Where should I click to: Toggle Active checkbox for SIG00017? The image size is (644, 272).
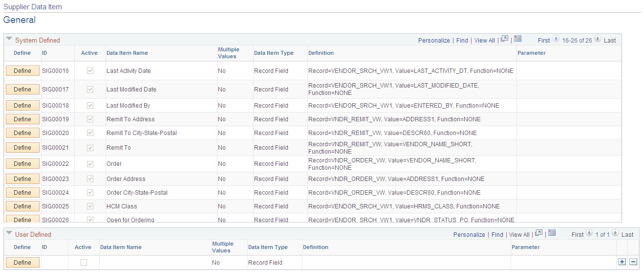pos(90,89)
